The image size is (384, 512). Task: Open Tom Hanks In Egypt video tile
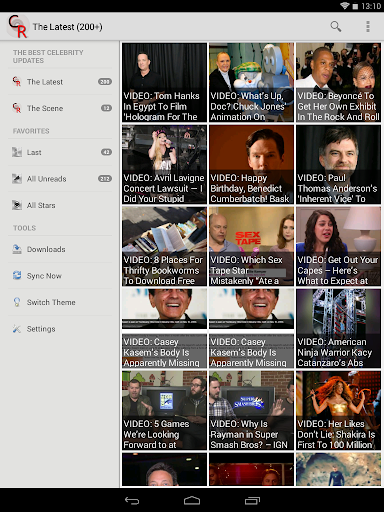click(164, 82)
